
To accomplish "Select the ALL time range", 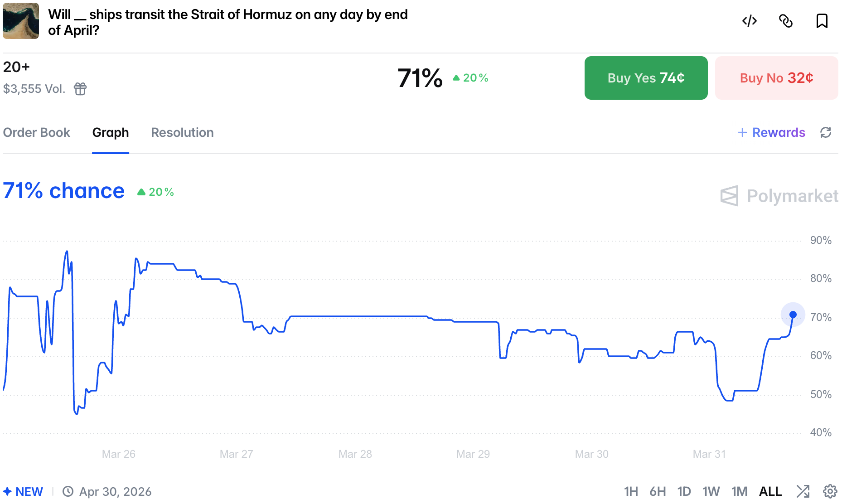I will click(770, 492).
